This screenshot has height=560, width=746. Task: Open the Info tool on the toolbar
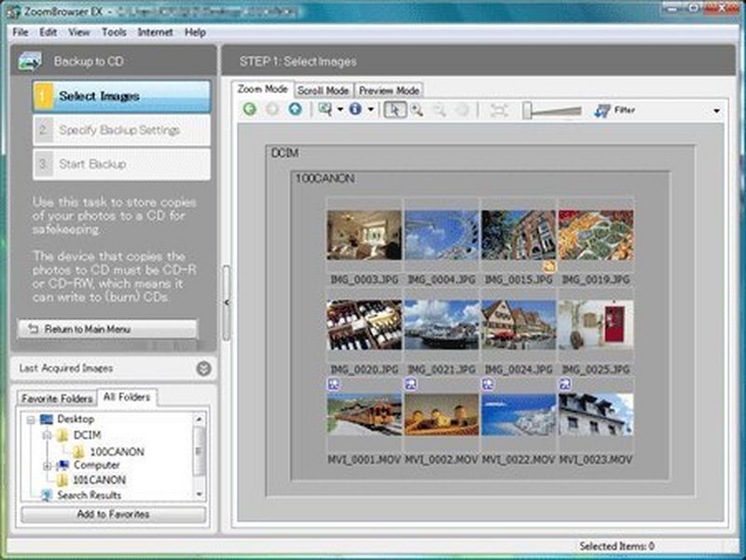pyautogui.click(x=355, y=110)
